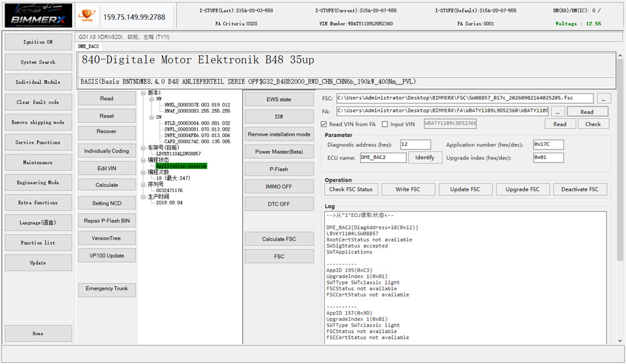Open Service Functions
626x364 pixels.
pyautogui.click(x=38, y=143)
